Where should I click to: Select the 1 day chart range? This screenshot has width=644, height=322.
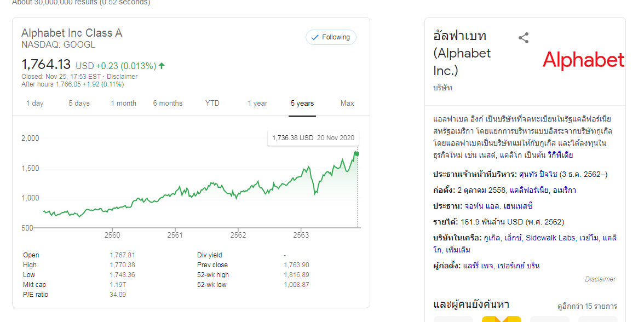point(34,103)
